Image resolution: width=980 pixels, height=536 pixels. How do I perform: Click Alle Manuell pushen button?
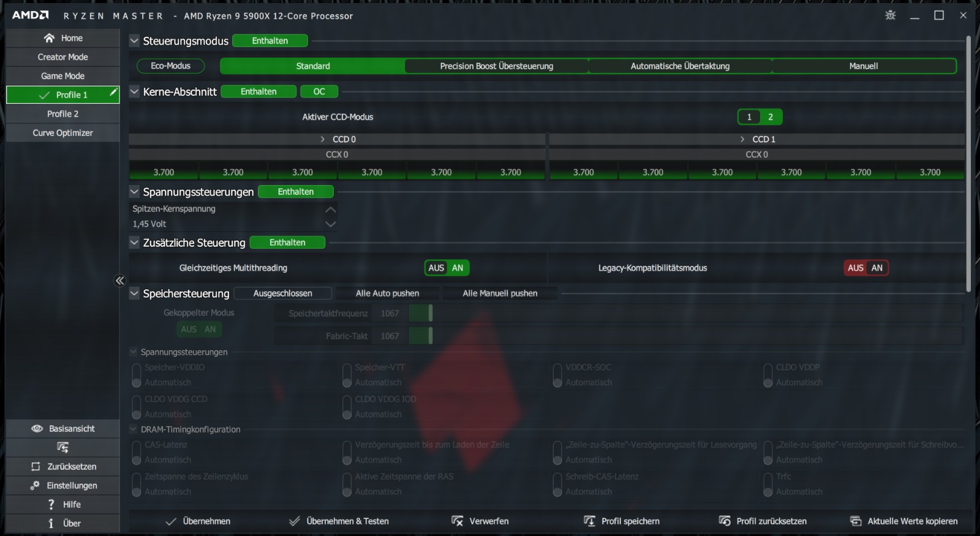click(500, 293)
